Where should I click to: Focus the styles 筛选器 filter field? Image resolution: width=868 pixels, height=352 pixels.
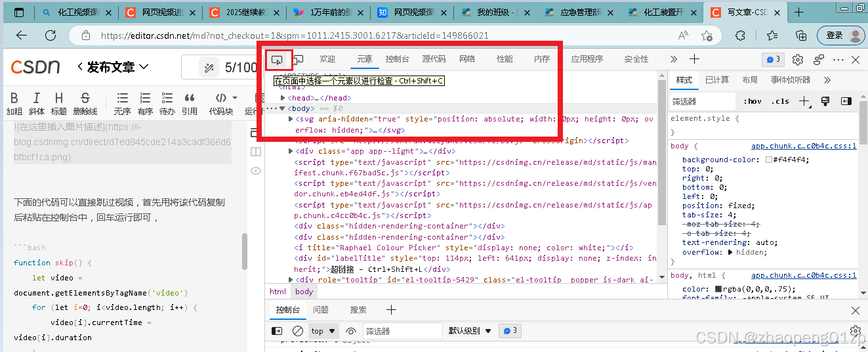point(702,101)
